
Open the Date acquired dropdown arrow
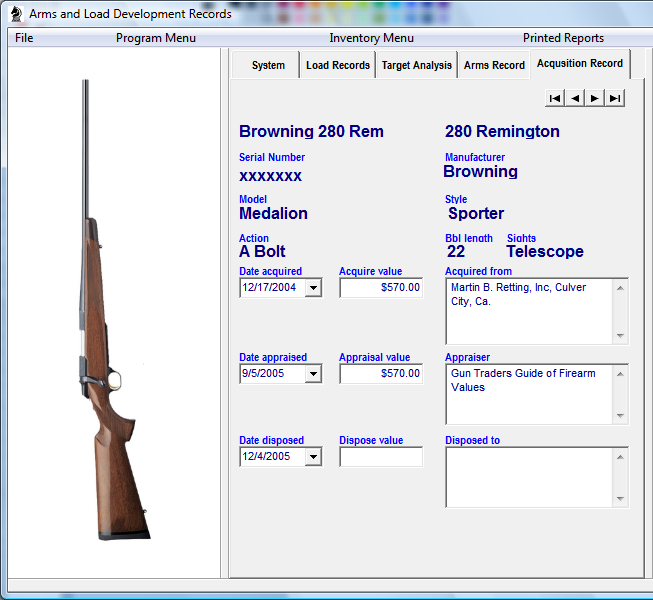point(313,288)
